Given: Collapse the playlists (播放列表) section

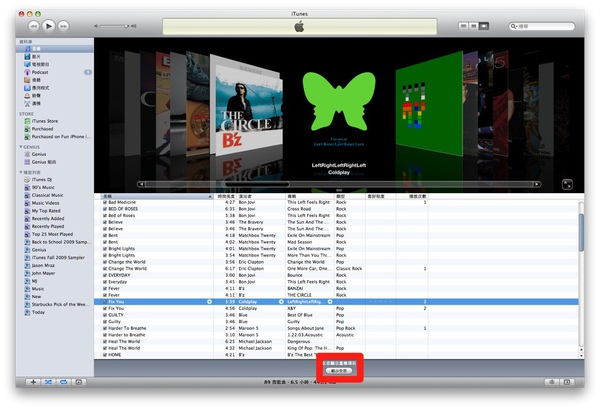Looking at the screenshot, I should [x=21, y=173].
